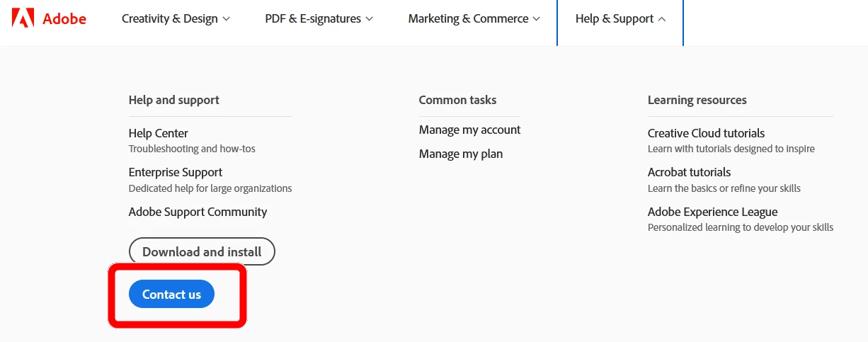Click 'Personalized learning to develop your skills' text

[741, 227]
